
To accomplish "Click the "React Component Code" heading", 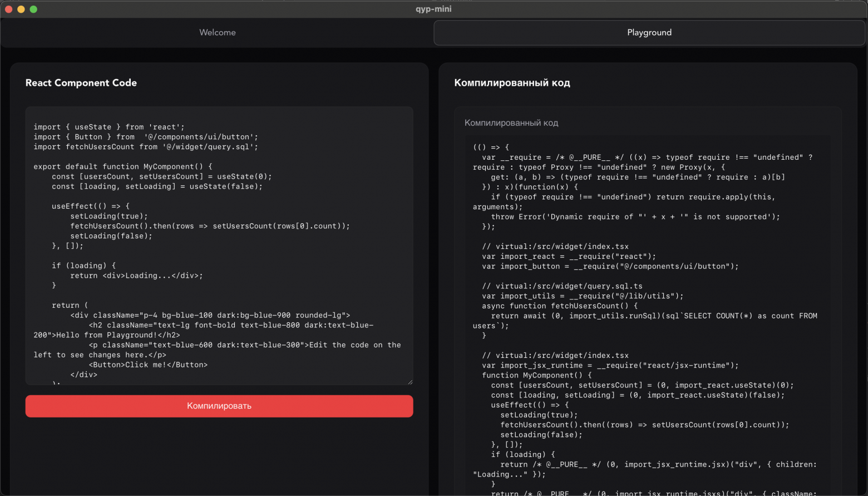I will coord(81,82).
